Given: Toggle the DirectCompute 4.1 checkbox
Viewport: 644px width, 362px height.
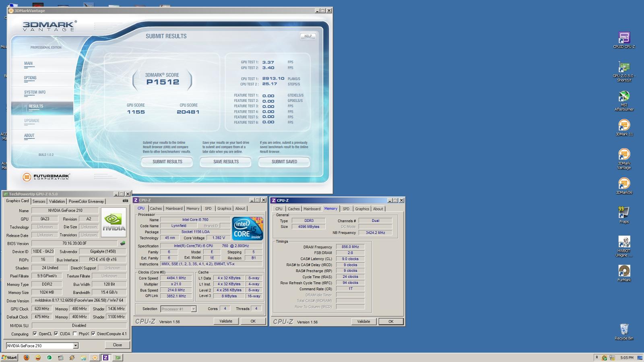Looking at the screenshot, I should tap(93, 334).
